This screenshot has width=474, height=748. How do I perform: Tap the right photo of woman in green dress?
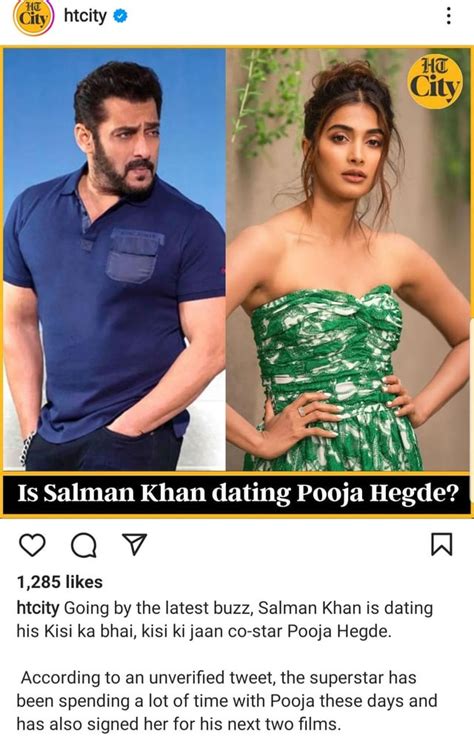[x=348, y=259]
